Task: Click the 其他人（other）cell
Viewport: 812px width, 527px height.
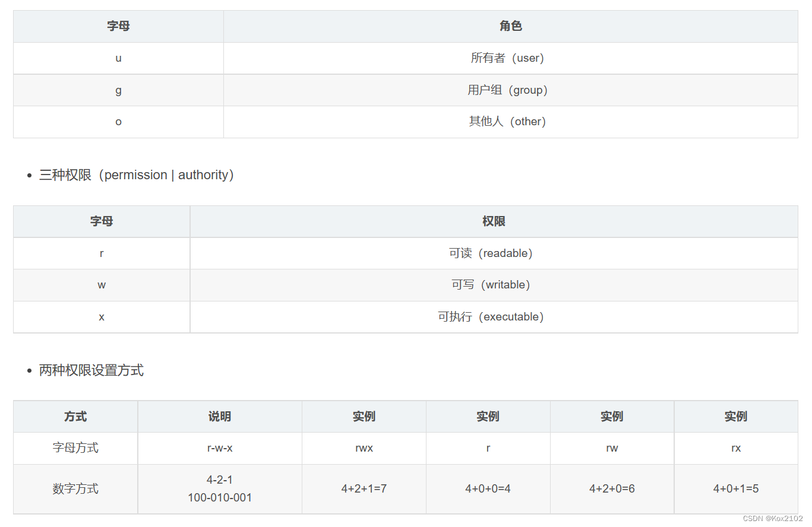Action: tap(511, 122)
